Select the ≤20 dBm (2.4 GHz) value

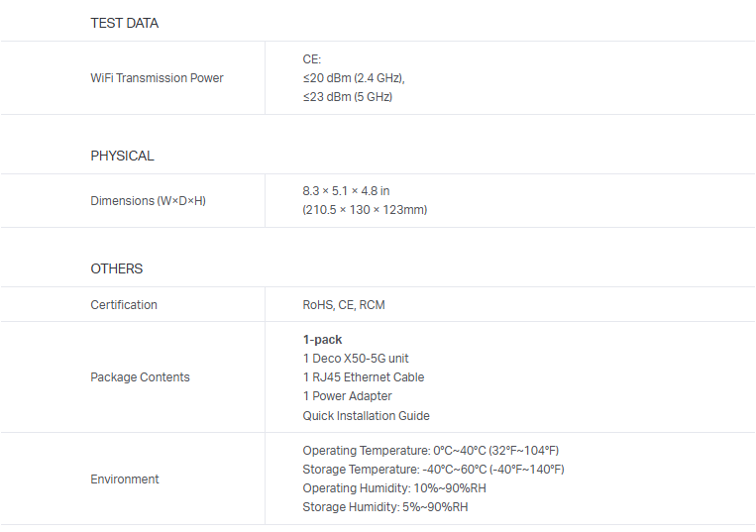(x=354, y=78)
